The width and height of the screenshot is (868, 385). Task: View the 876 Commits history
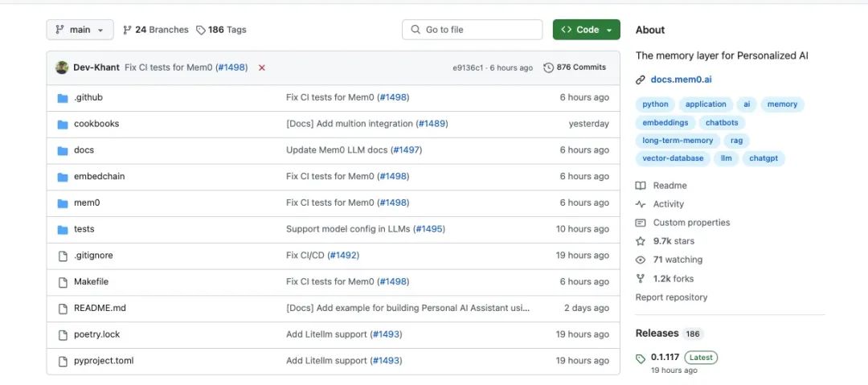click(x=575, y=68)
